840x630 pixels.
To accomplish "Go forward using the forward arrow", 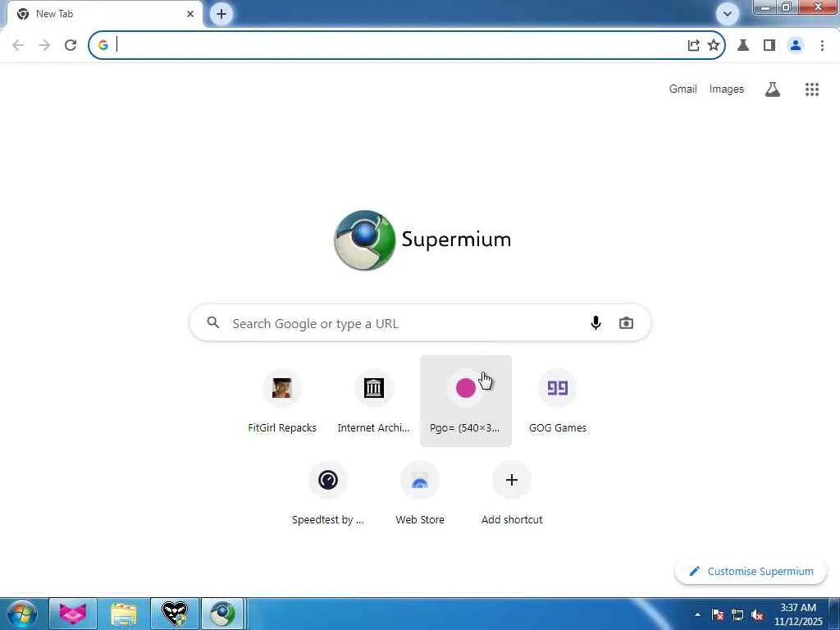I will coord(44,45).
